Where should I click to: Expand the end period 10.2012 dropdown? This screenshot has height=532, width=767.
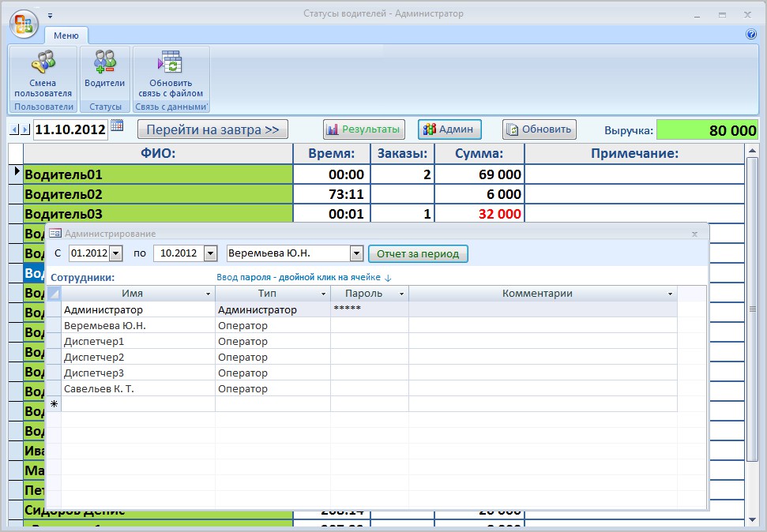click(x=210, y=253)
